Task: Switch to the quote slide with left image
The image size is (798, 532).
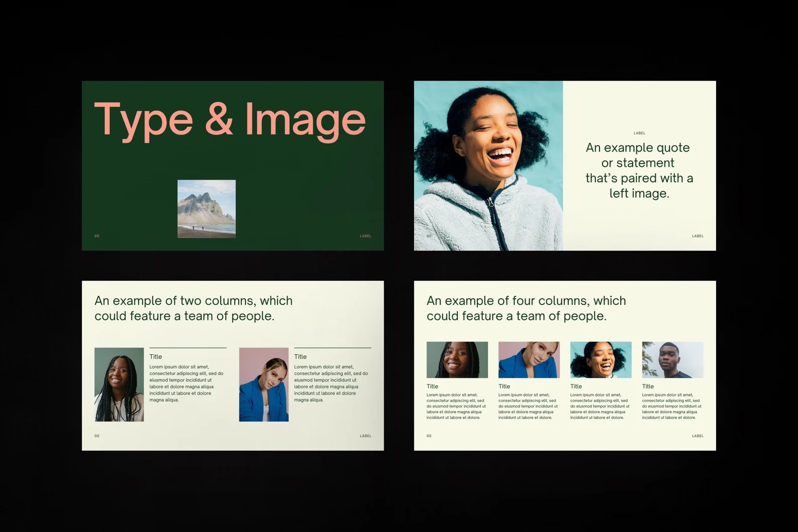Action: click(x=639, y=170)
